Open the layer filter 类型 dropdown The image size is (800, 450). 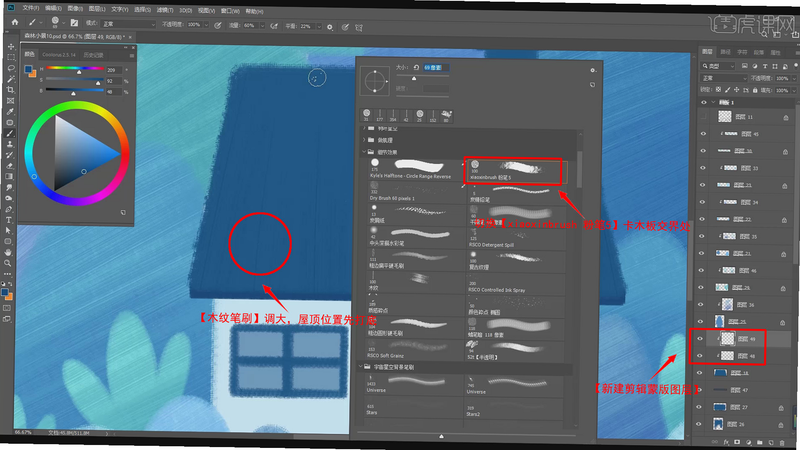click(x=718, y=66)
